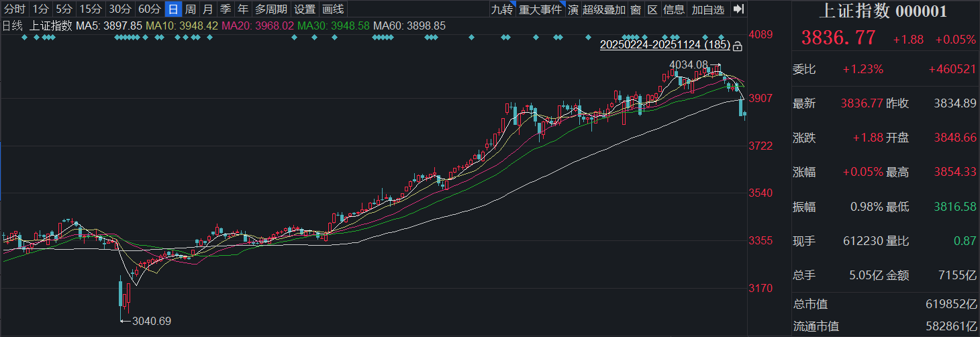Switch to the 分时 intraday tab
The height and width of the screenshot is (337, 980).
point(15,9)
